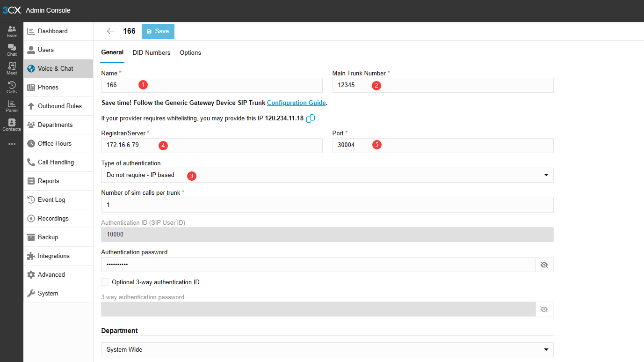The width and height of the screenshot is (644, 362).
Task: Open Departments in the sidebar
Action: tap(58, 125)
